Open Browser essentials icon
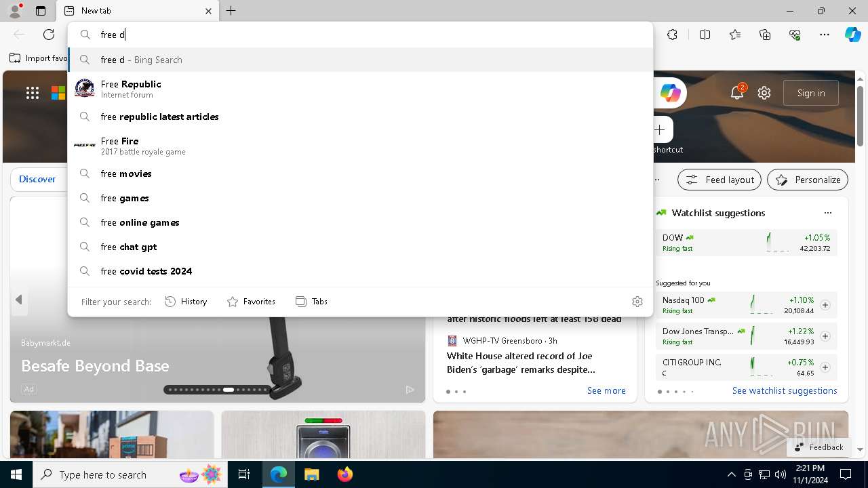 pyautogui.click(x=795, y=35)
